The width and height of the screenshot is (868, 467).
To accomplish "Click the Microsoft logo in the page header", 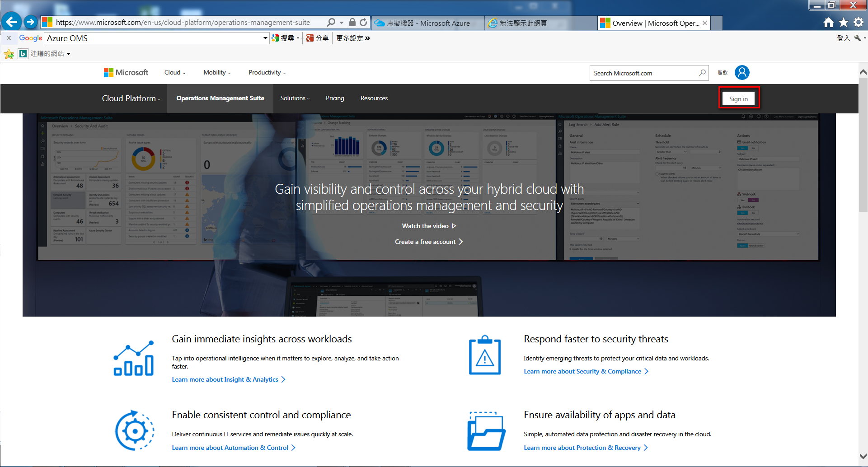I will pyautogui.click(x=125, y=72).
